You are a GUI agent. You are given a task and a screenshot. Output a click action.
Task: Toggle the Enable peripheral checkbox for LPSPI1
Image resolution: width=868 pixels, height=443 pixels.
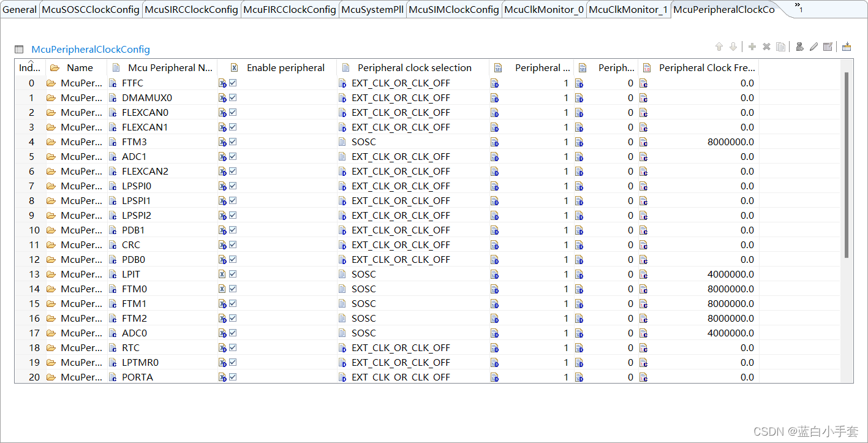[x=233, y=200]
